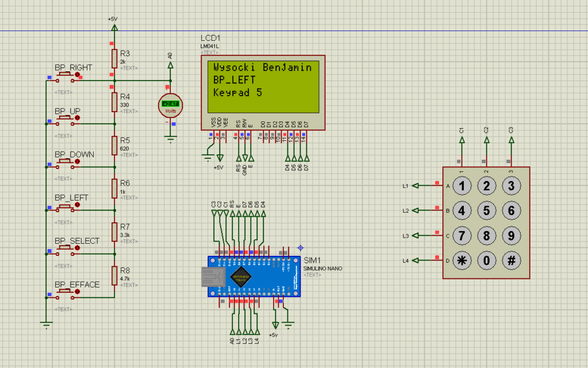
Task: Select the A0 terminal above voltmeter
Action: click(x=170, y=65)
